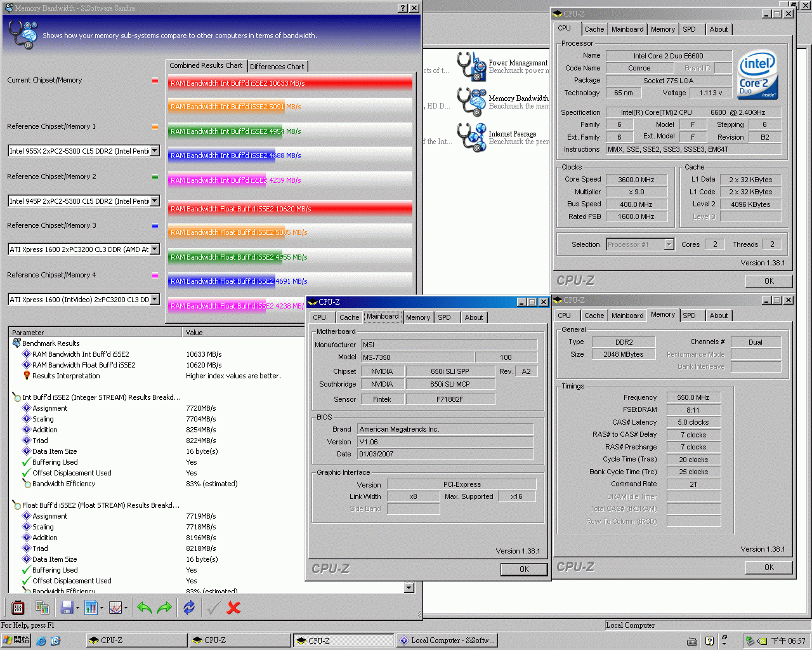812x650 pixels.
Task: Open the save icon dropdown arrow
Action: [x=77, y=608]
